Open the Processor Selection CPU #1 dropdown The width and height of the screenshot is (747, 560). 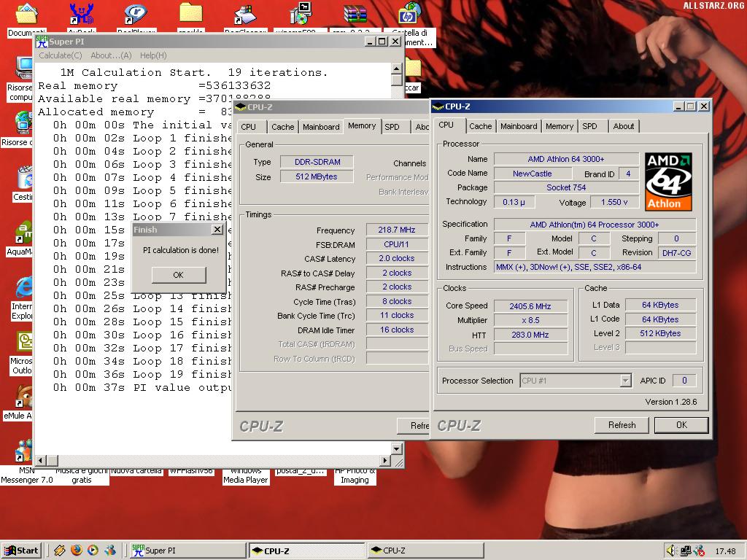(x=576, y=381)
